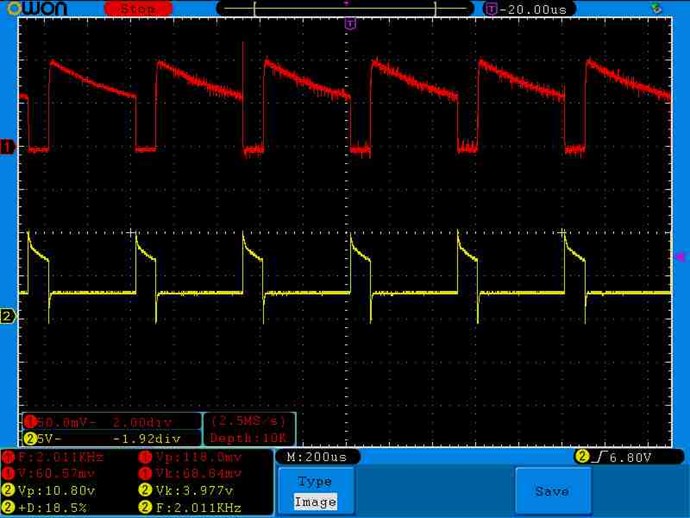Image resolution: width=690 pixels, height=518 pixels.
Task: Click the yellow channel 2 trigger source badge
Action: click(582, 456)
